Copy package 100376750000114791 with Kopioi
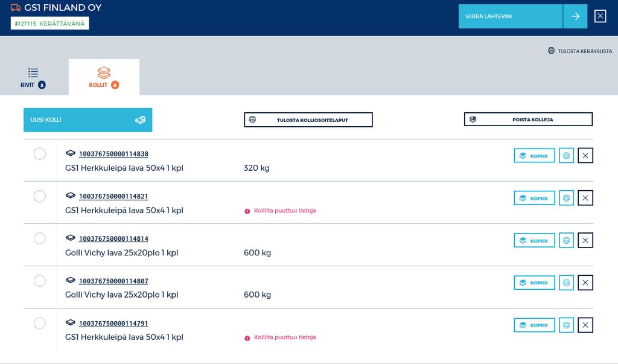Image resolution: width=618 pixels, height=364 pixels. (535, 325)
